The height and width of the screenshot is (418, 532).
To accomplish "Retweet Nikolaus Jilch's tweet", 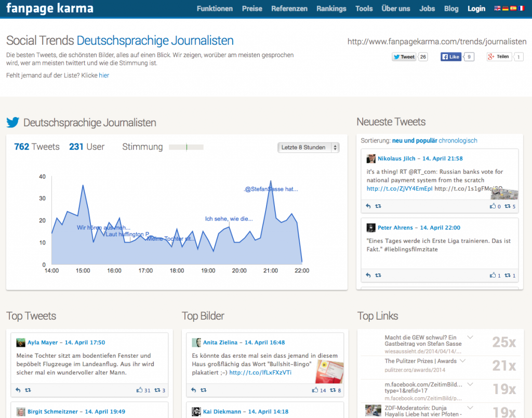I will click(378, 206).
